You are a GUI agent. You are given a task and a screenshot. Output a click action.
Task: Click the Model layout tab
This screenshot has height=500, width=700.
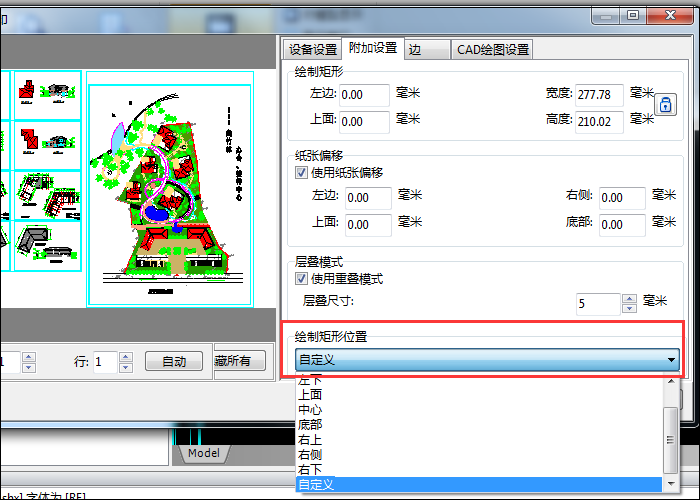point(204,454)
